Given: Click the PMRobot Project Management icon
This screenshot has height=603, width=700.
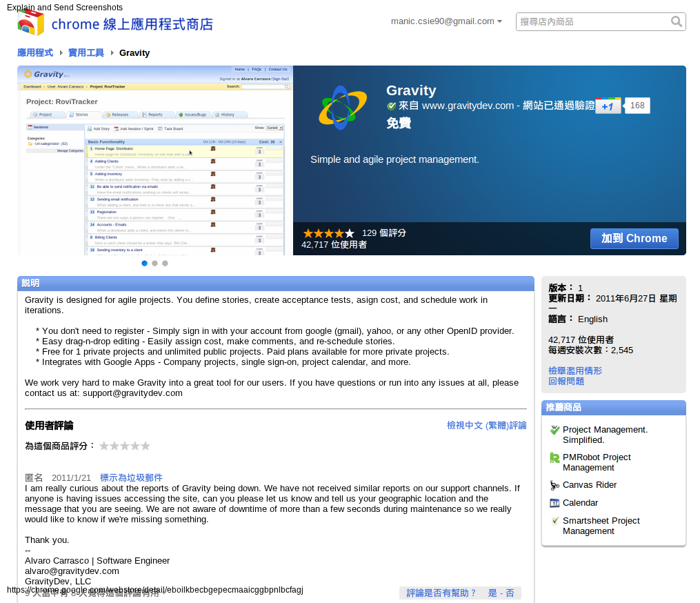Looking at the screenshot, I should pyautogui.click(x=554, y=457).
